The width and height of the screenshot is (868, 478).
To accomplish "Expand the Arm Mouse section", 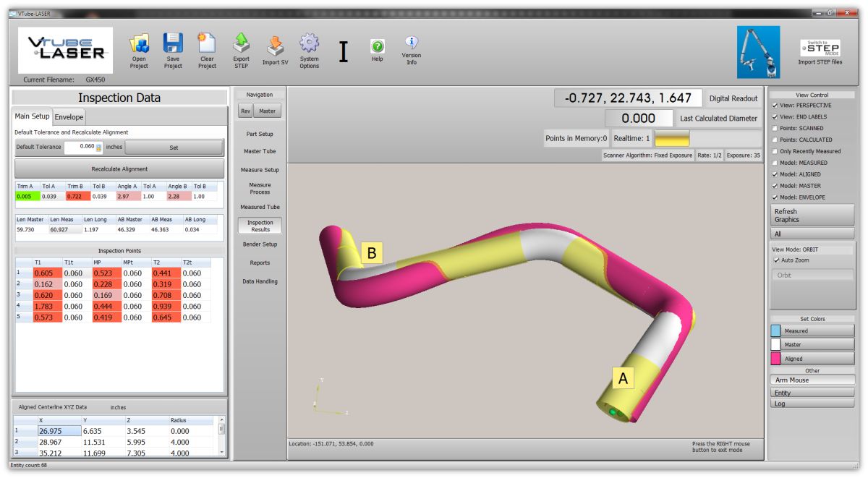I will [x=812, y=380].
